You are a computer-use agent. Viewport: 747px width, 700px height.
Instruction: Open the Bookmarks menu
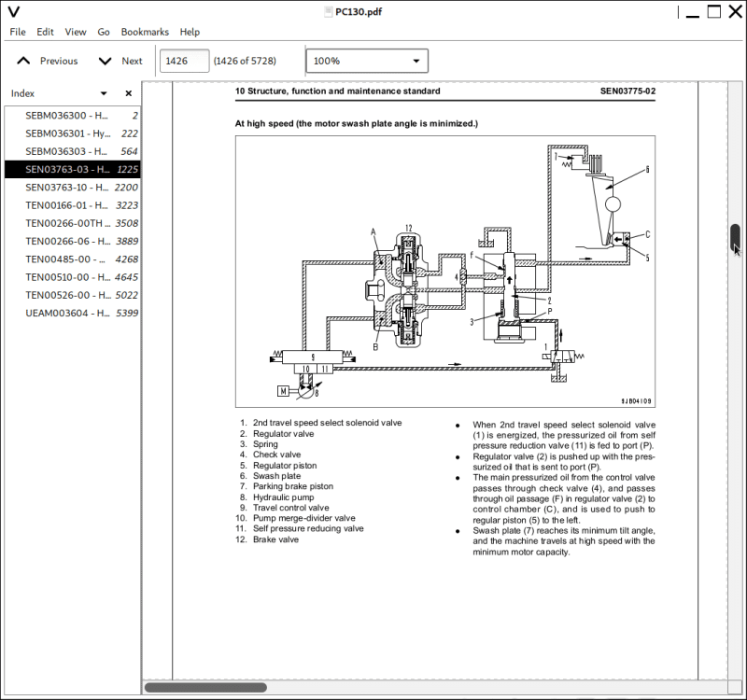pyautogui.click(x=145, y=31)
